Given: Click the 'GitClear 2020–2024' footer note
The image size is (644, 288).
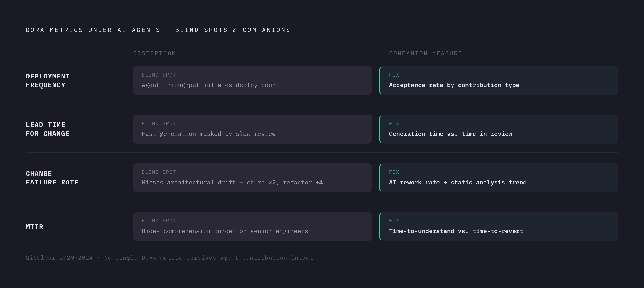Looking at the screenshot, I should [x=169, y=258].
